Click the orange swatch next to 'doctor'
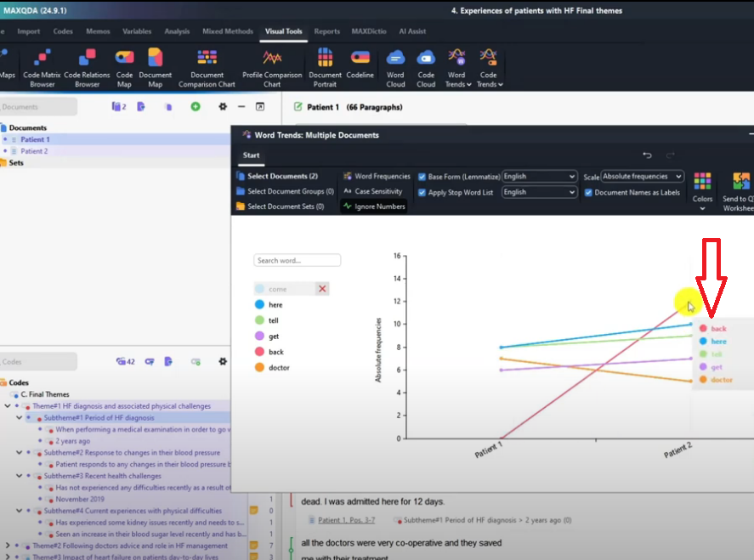Screen dimensions: 754x560 tap(259, 367)
